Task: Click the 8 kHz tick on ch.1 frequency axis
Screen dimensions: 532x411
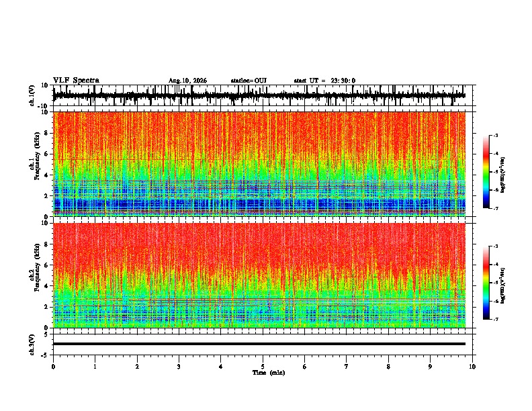Action: (46, 133)
